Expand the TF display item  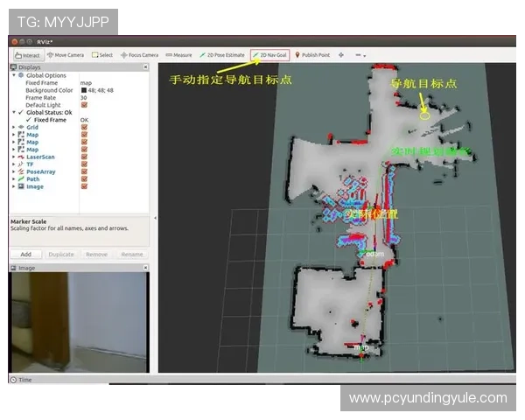(13, 164)
